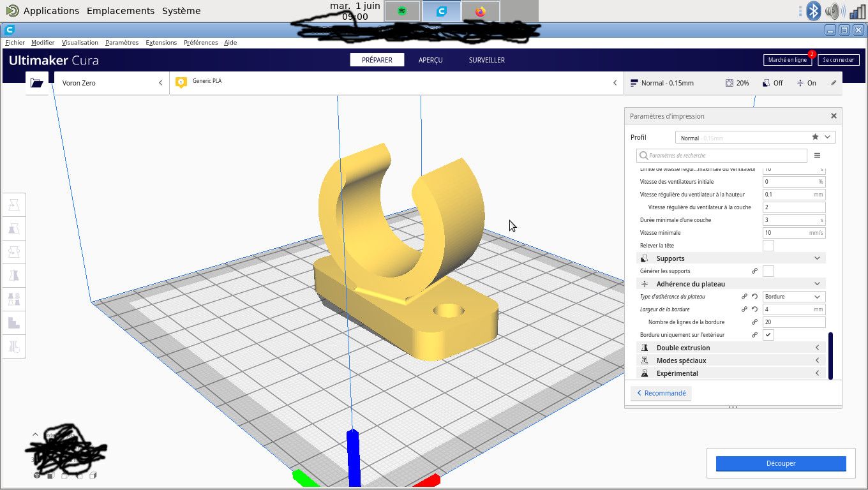Screen dimensions: 868x490
Task: Click the print settings panel scrollbar
Action: click(830, 355)
